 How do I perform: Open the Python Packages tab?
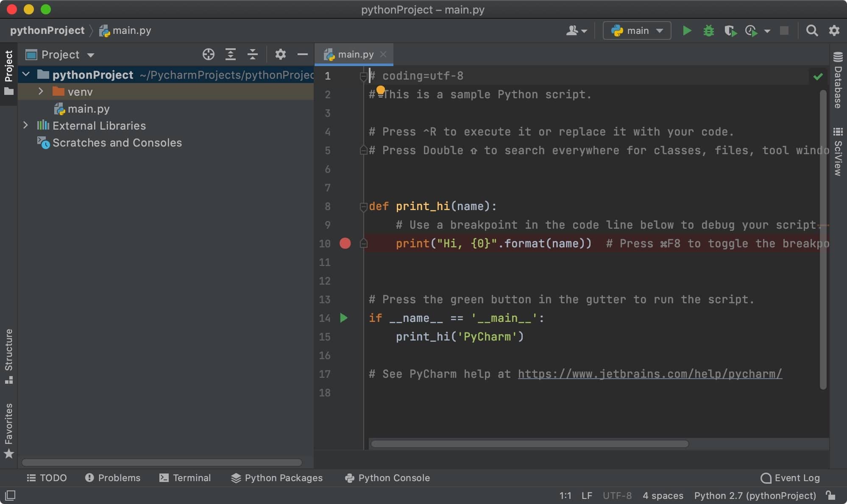(277, 478)
